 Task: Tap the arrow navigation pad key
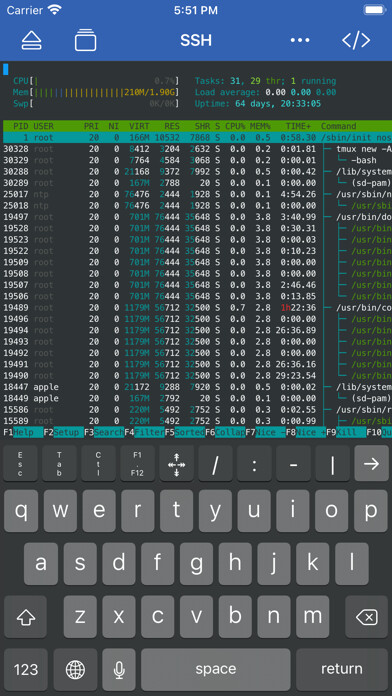[x=176, y=464]
